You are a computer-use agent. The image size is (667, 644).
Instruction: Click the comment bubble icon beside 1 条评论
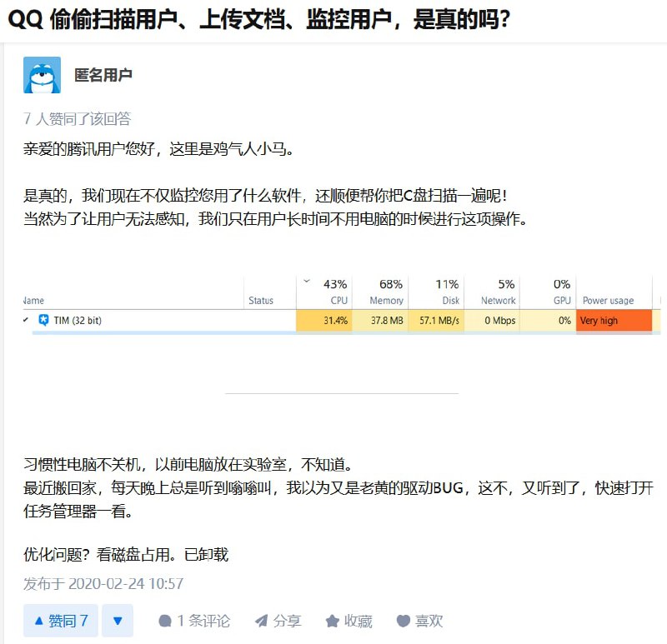[x=166, y=621]
